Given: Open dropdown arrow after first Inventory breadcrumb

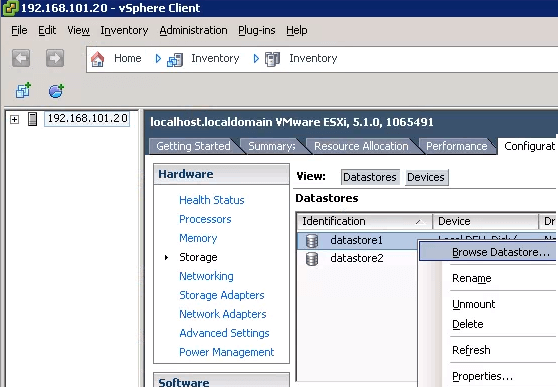Looking at the screenshot, I should [x=256, y=58].
